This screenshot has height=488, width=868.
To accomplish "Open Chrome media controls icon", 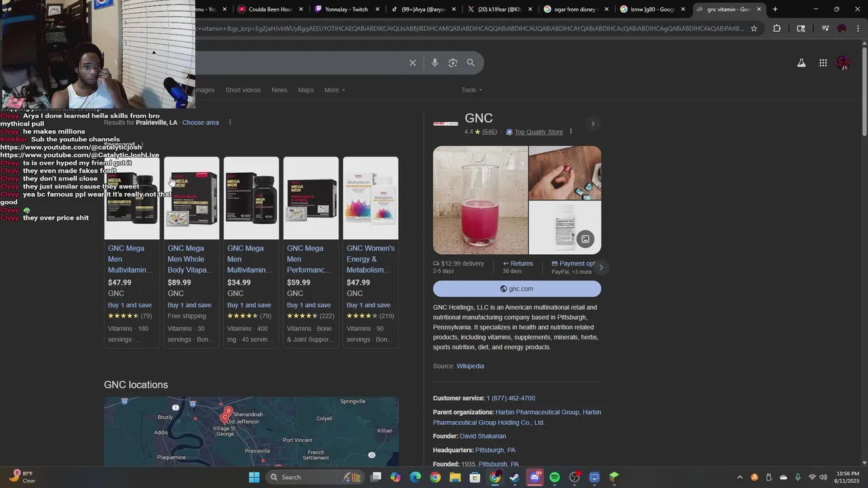I will pos(825,28).
